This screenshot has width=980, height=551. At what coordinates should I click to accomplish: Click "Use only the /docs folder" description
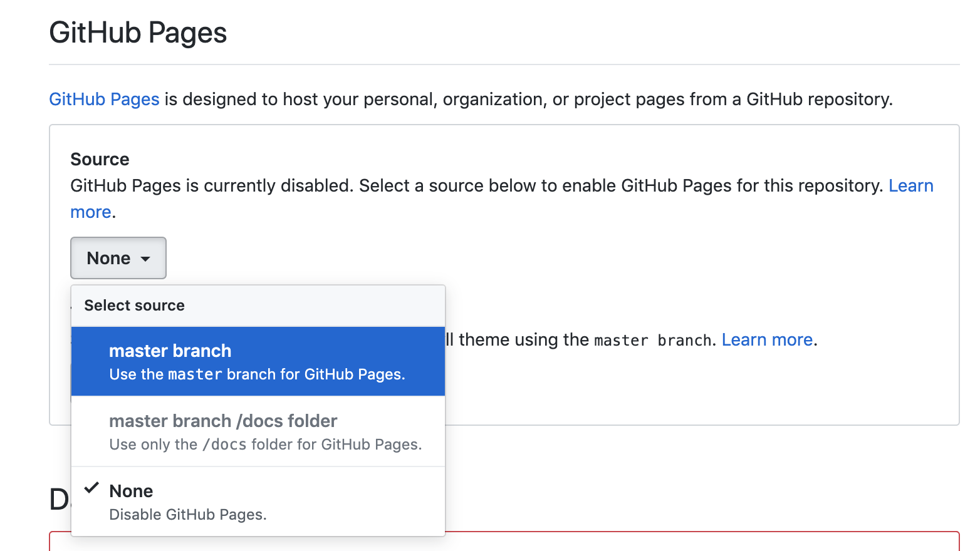pos(265,445)
